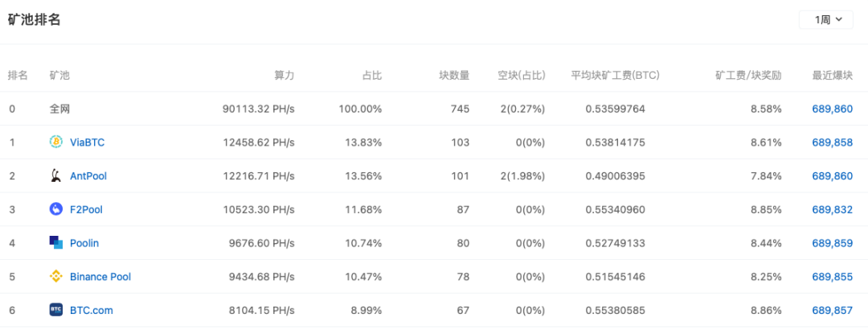Open block 689,855 in Binance Pool row
The image size is (868, 330).
tap(832, 276)
